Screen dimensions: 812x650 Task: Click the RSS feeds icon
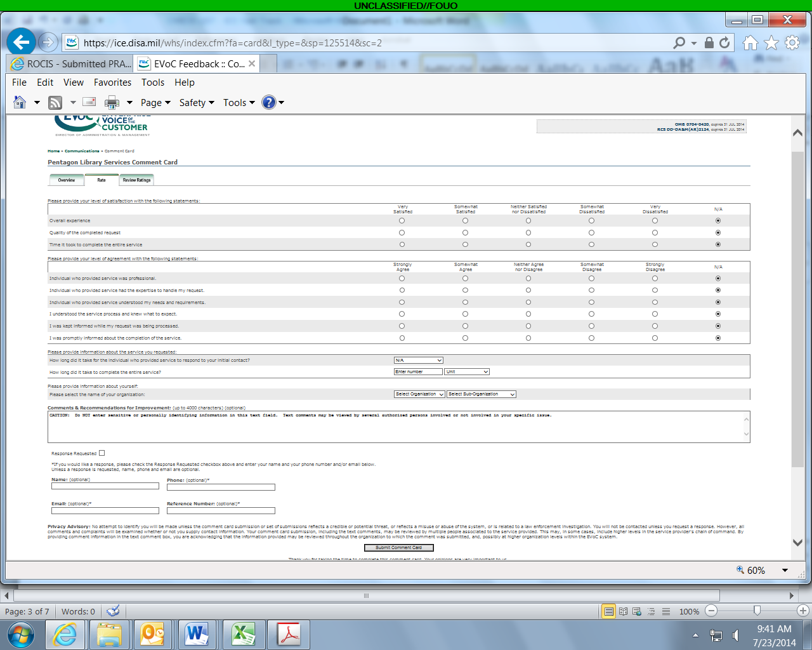[x=55, y=102]
